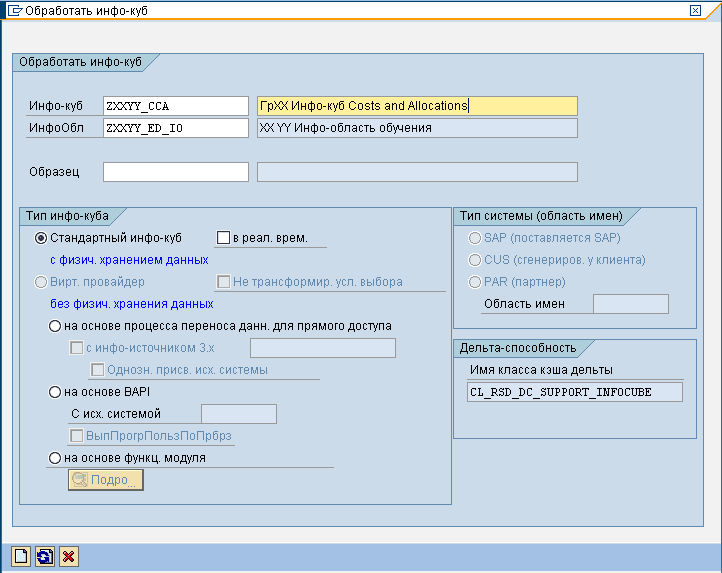
Task: Select 'SAP (поставляется SAP)' radio button
Action: coord(475,238)
